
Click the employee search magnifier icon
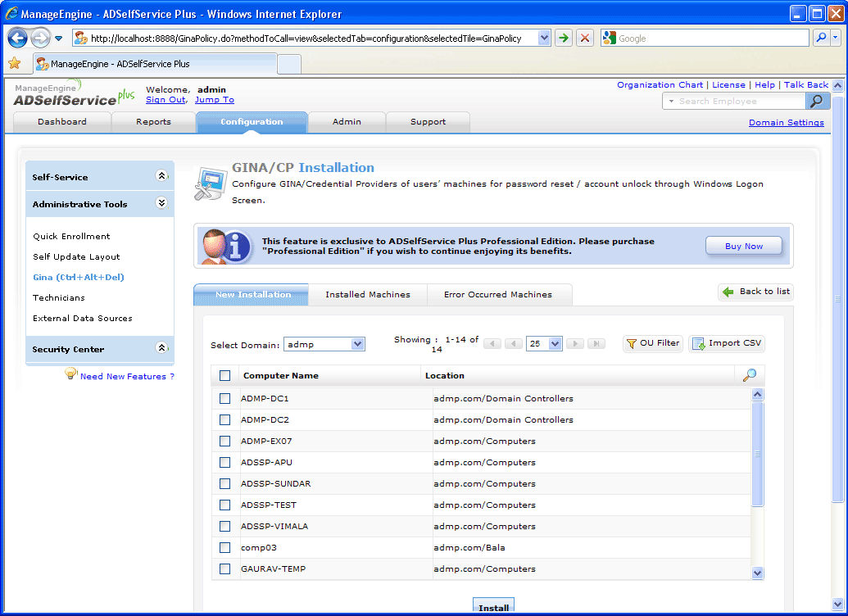pos(817,101)
